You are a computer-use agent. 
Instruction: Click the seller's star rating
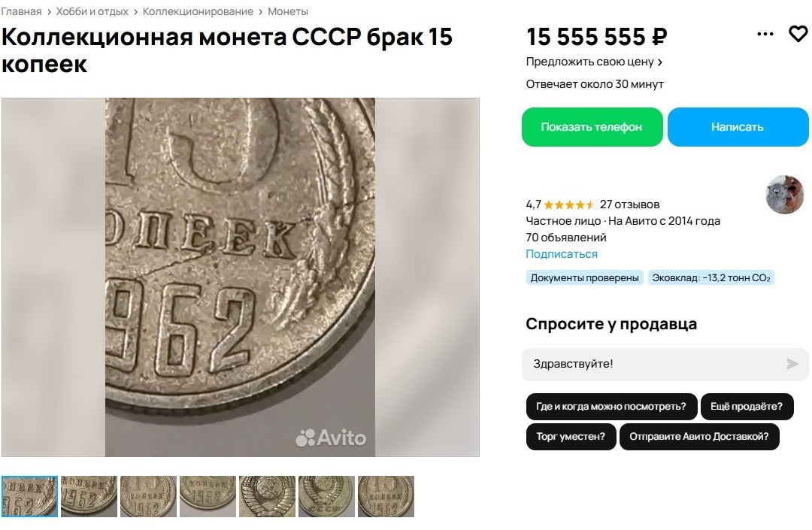pos(561,204)
